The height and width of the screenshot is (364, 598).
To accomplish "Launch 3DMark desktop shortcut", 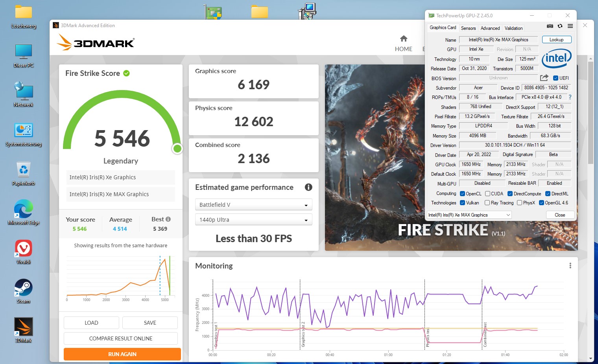I will 24,330.
